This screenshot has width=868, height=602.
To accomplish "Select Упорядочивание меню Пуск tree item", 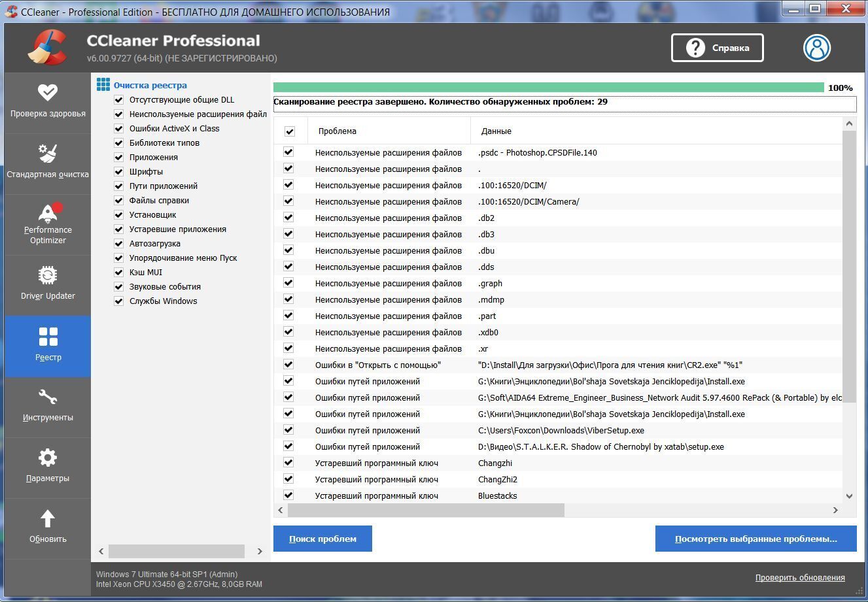I will point(183,258).
